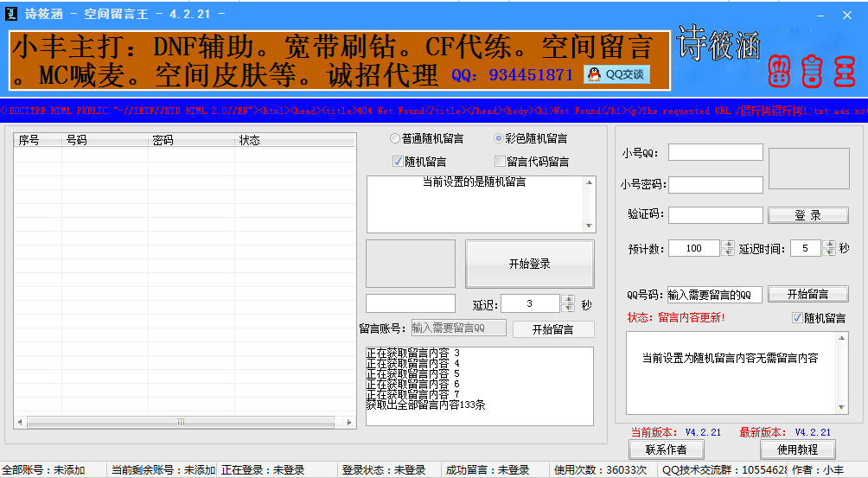This screenshot has width=868, height=478.
Task: Click the app logo icon in title bar
Action: point(11,14)
